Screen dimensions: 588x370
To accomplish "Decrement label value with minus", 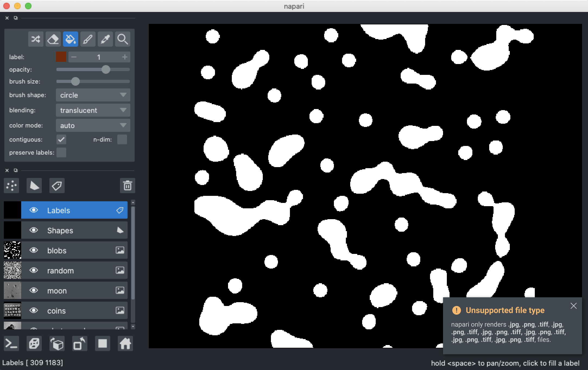I will (x=74, y=57).
